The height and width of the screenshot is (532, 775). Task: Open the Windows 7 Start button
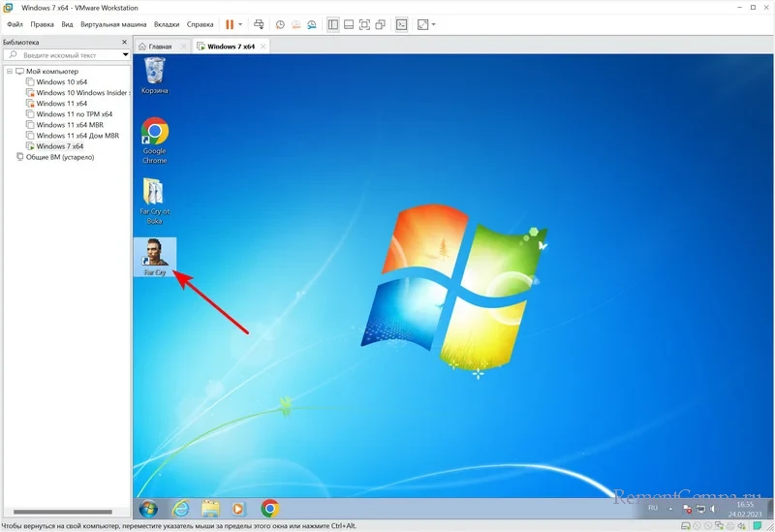(x=148, y=509)
